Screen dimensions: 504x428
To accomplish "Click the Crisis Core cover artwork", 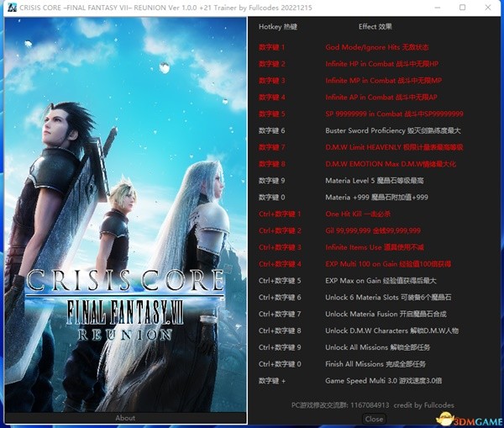I will tap(125, 214).
